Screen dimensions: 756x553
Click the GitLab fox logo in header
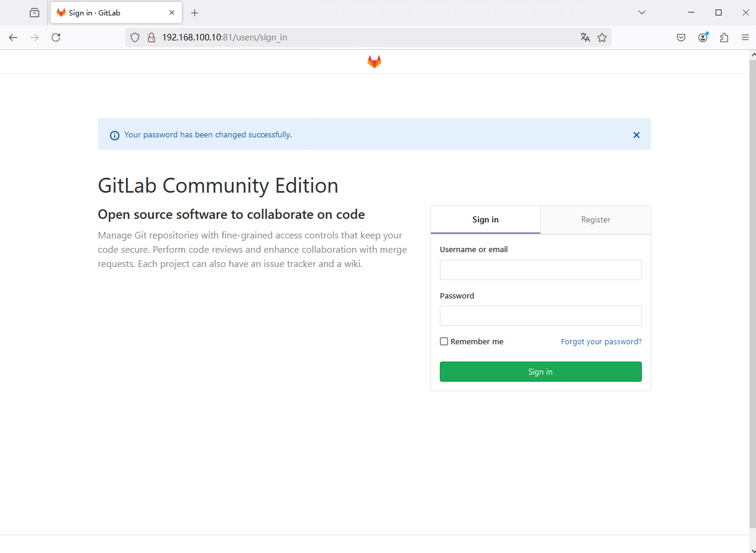[x=374, y=62]
